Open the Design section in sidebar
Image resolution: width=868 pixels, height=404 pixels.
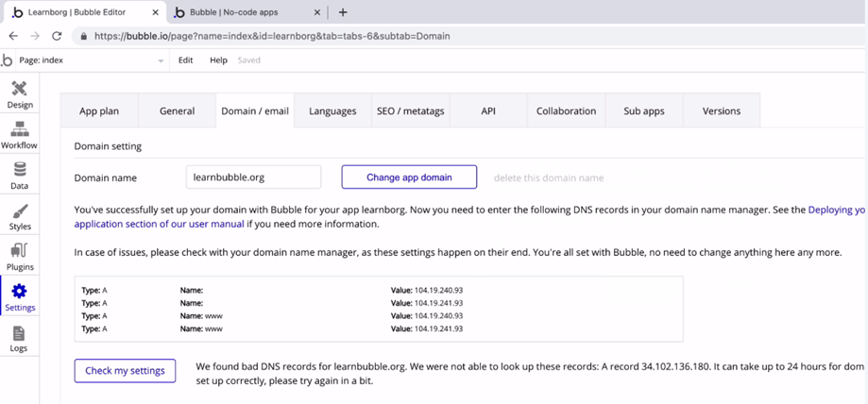coord(20,94)
